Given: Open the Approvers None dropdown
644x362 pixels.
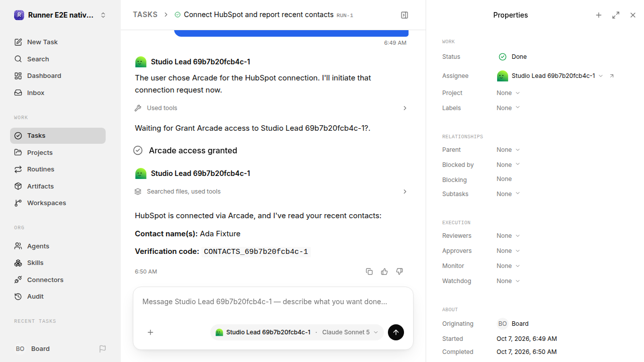Looking at the screenshot, I should (508, 251).
